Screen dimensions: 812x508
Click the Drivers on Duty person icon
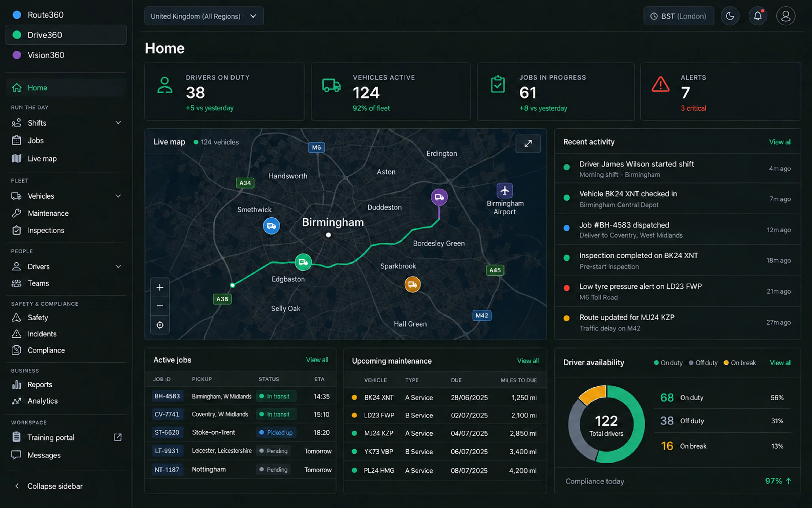[x=165, y=85]
